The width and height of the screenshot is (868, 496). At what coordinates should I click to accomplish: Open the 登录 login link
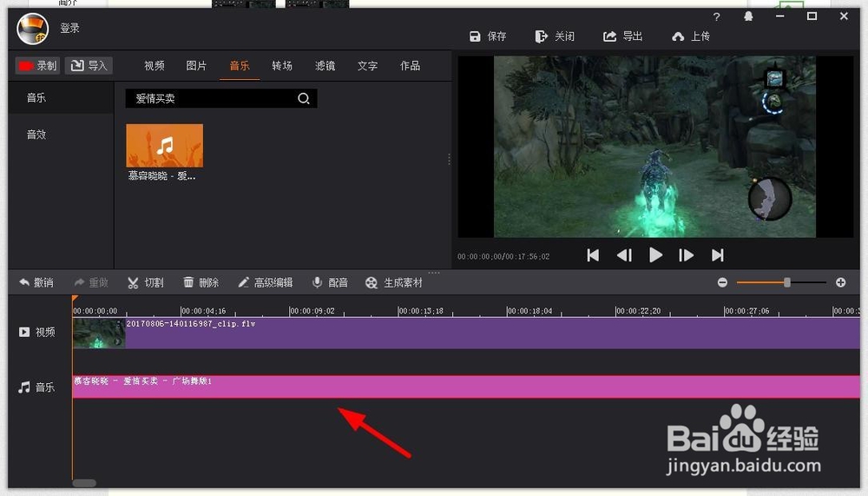click(69, 28)
